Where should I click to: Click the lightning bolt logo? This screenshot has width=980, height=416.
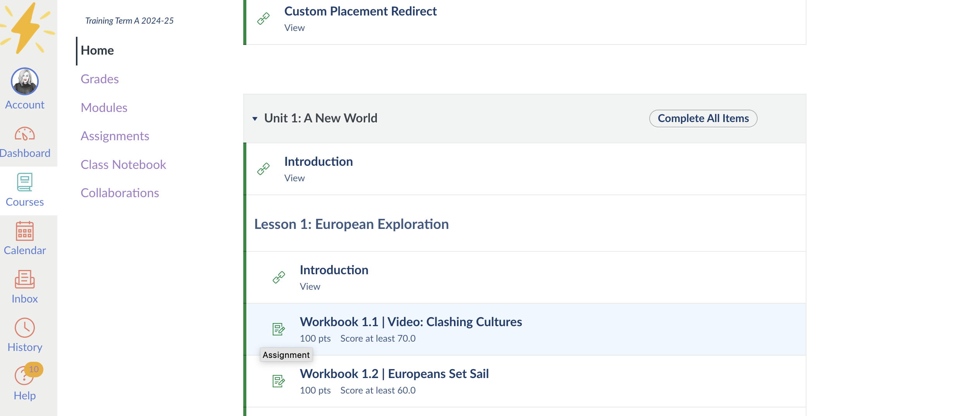tap(28, 28)
